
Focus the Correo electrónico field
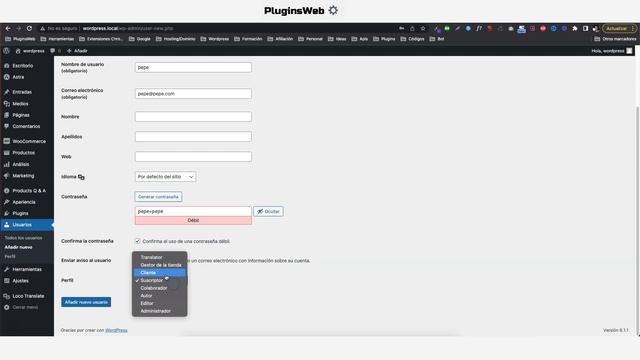(x=193, y=94)
